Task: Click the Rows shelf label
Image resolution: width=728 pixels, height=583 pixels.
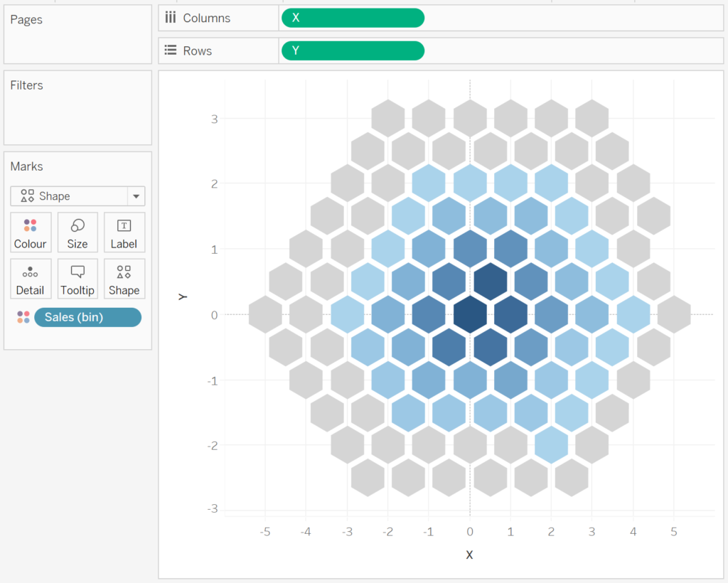Action: point(198,51)
